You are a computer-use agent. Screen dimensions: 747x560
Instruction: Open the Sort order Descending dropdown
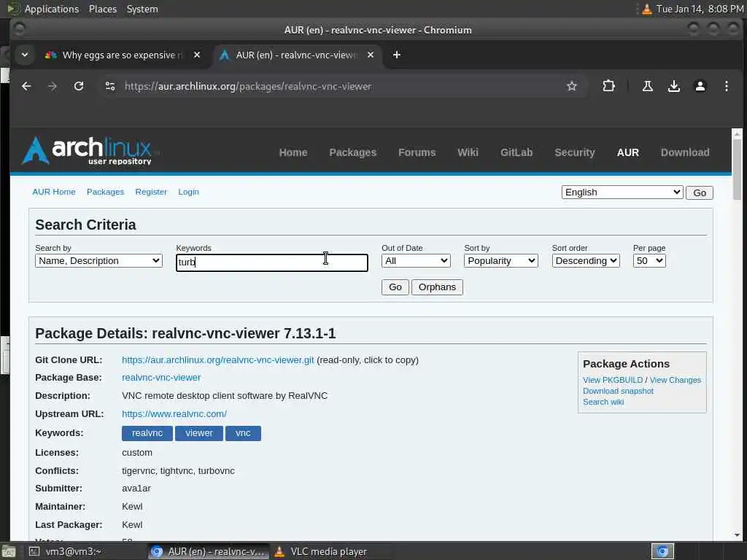pyautogui.click(x=586, y=260)
